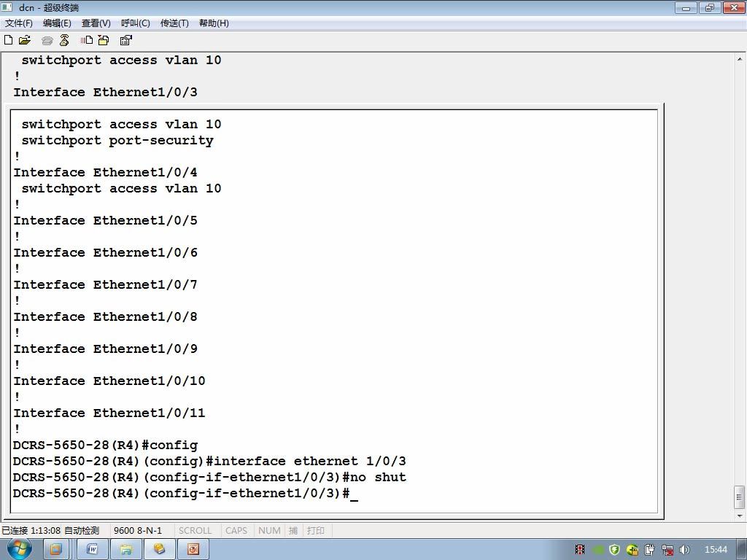Click the line 'Interface Ethernet1/0/7'
This screenshot has height=560, width=747.
(x=105, y=285)
